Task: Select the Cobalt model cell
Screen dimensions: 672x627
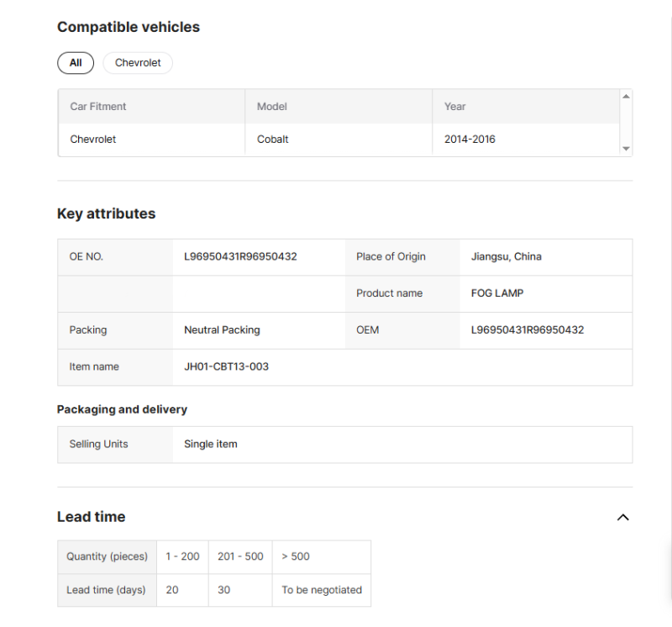Action: 273,140
